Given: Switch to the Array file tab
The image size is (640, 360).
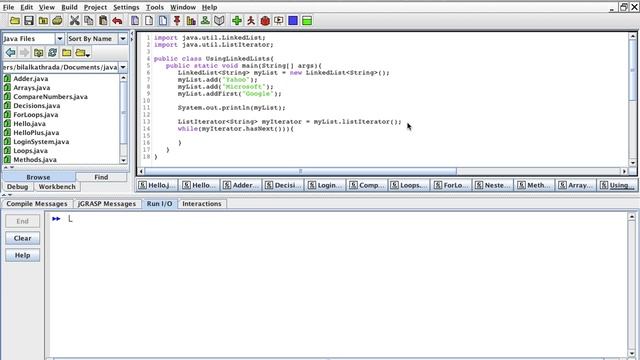Looking at the screenshot, I should 576,185.
